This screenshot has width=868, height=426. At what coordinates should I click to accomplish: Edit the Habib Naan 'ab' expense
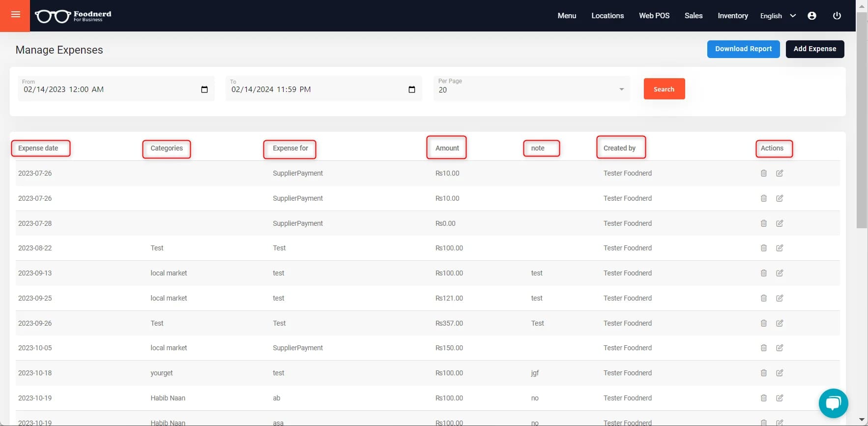(x=780, y=398)
